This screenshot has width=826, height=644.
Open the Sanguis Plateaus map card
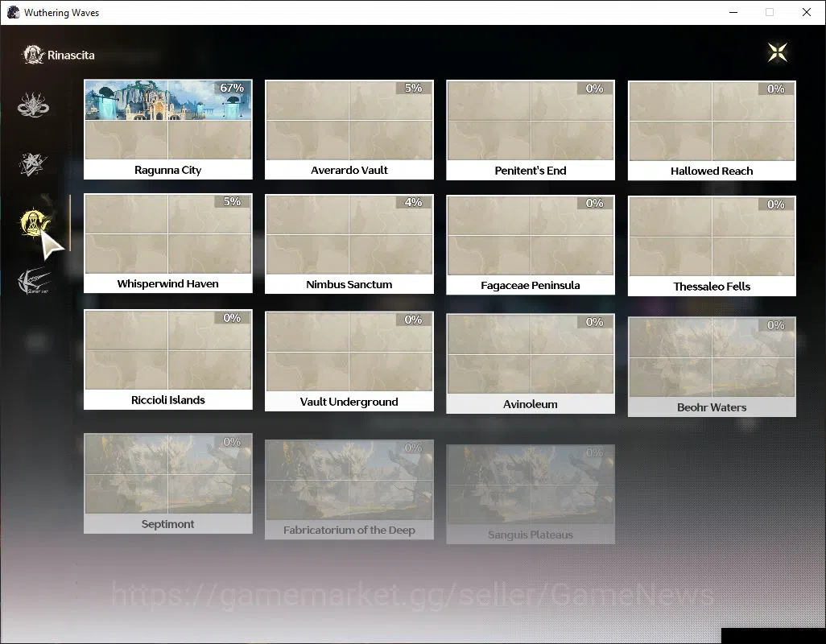[x=531, y=494]
